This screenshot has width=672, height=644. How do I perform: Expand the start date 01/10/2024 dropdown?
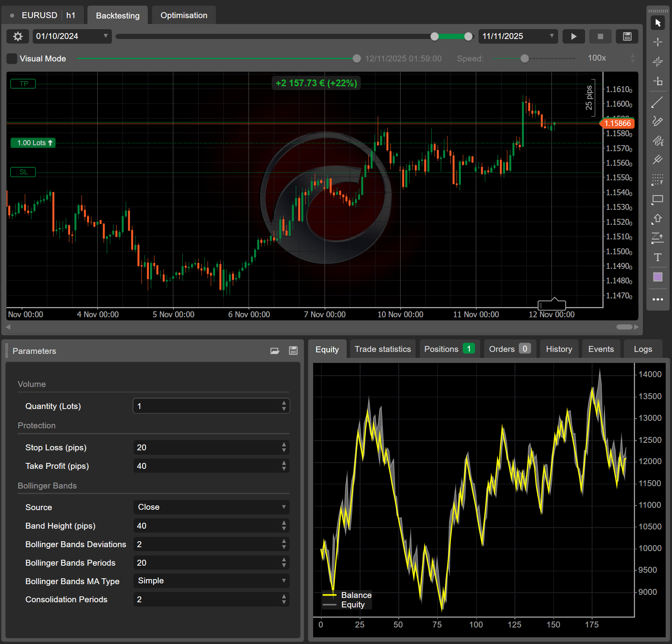105,36
